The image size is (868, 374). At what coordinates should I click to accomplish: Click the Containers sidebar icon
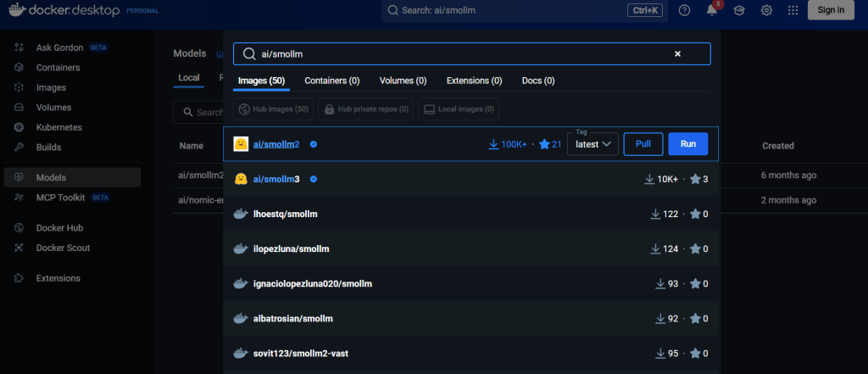tap(19, 68)
